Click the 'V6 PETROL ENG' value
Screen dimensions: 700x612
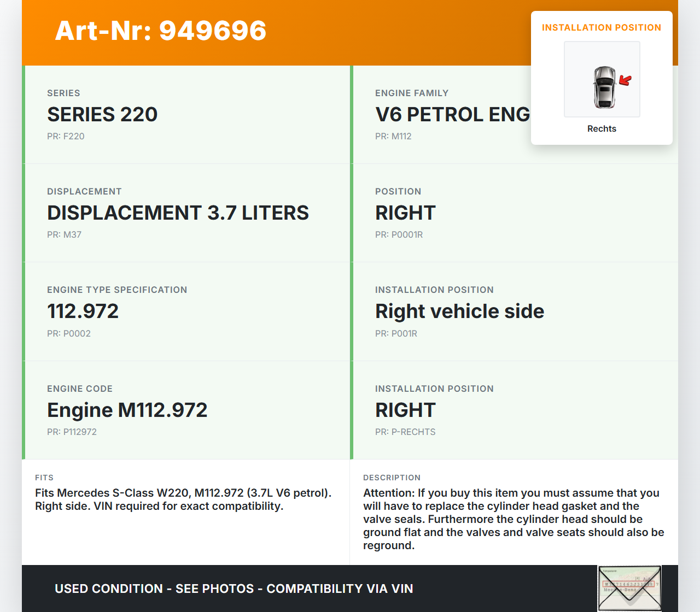453,114
